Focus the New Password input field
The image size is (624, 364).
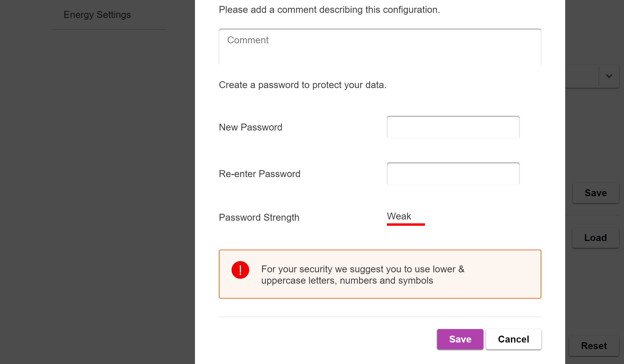[x=453, y=127]
